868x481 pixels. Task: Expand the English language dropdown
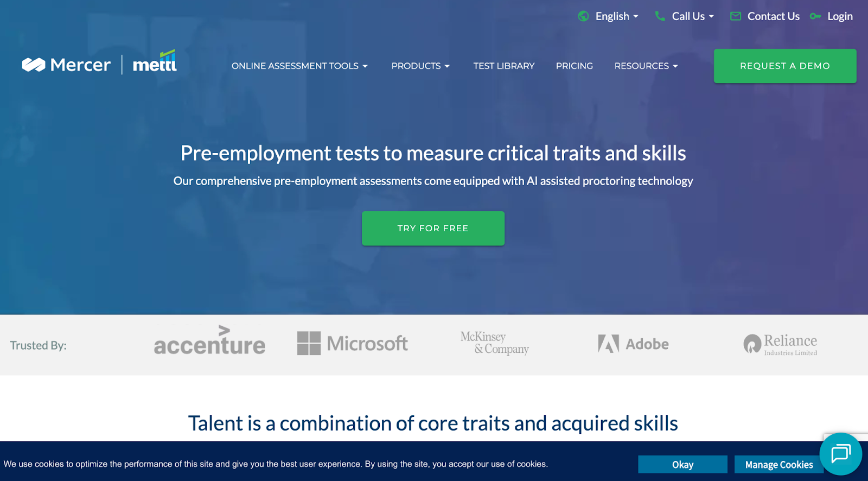click(x=614, y=16)
